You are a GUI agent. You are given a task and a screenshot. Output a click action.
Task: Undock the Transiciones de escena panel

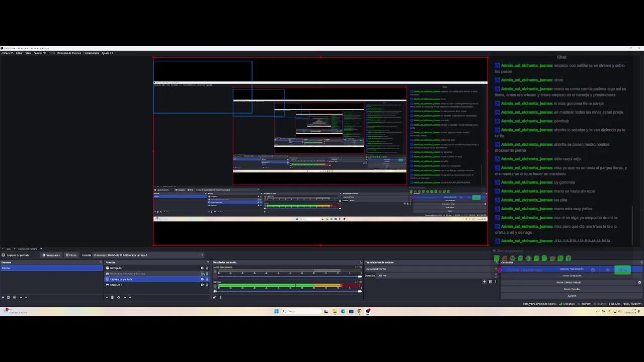(496, 262)
